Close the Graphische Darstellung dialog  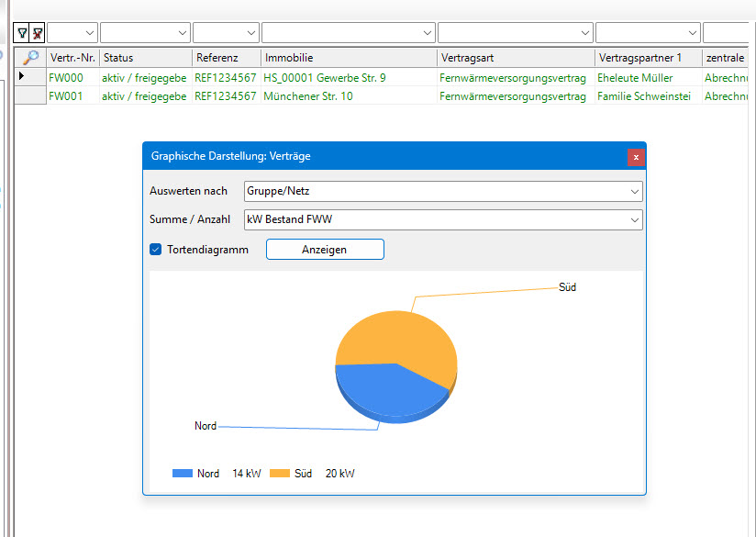point(635,157)
